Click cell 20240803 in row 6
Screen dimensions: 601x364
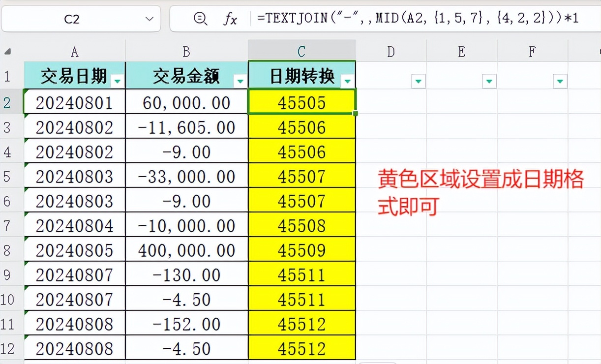(x=75, y=200)
